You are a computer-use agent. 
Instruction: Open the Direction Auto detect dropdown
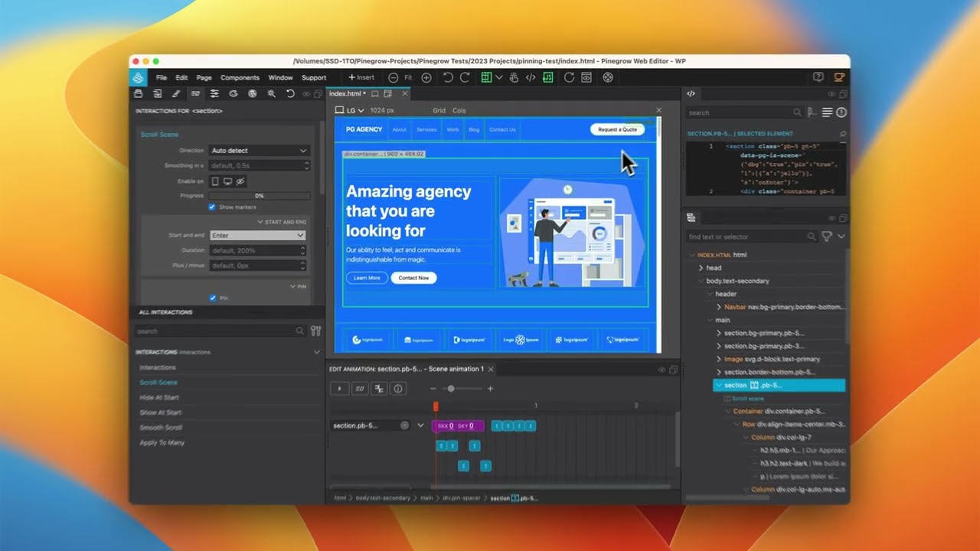pos(258,151)
